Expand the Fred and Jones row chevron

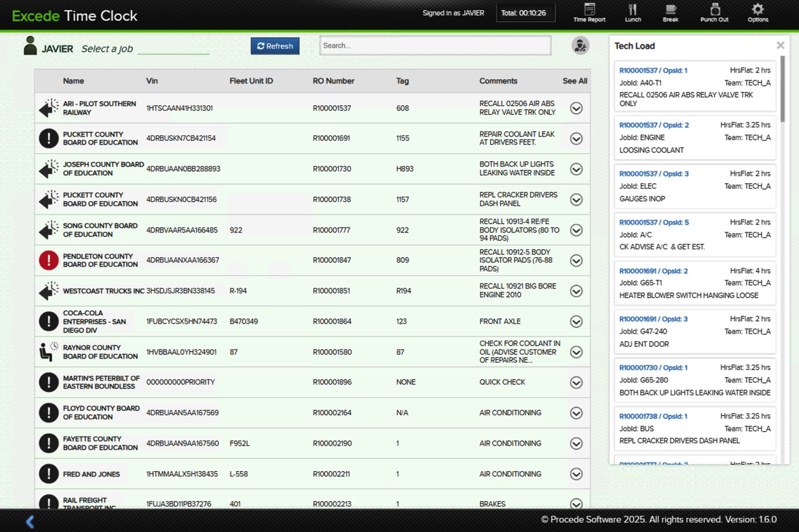[x=576, y=474]
